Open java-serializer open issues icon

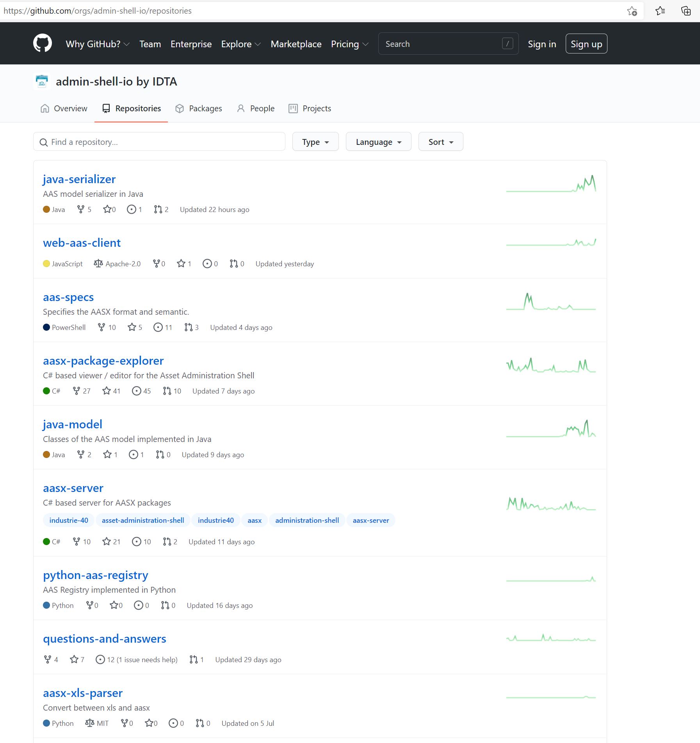(132, 210)
